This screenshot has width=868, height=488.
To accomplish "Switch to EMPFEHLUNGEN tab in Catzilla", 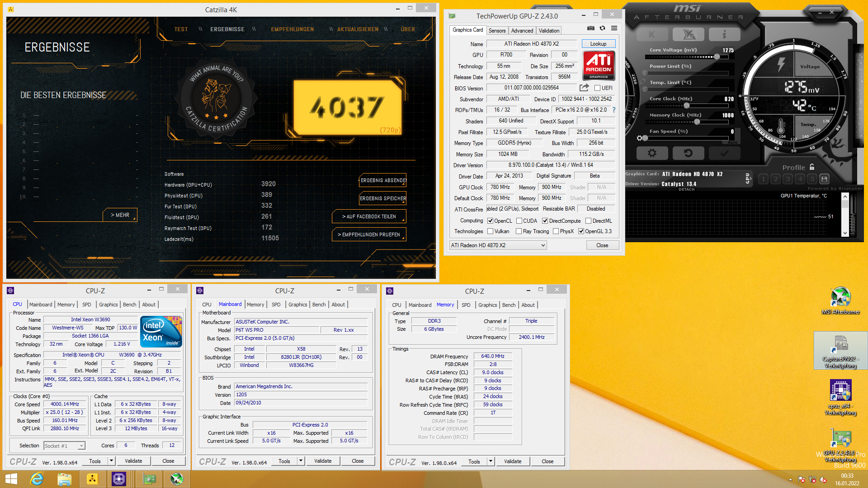I will coord(292,29).
